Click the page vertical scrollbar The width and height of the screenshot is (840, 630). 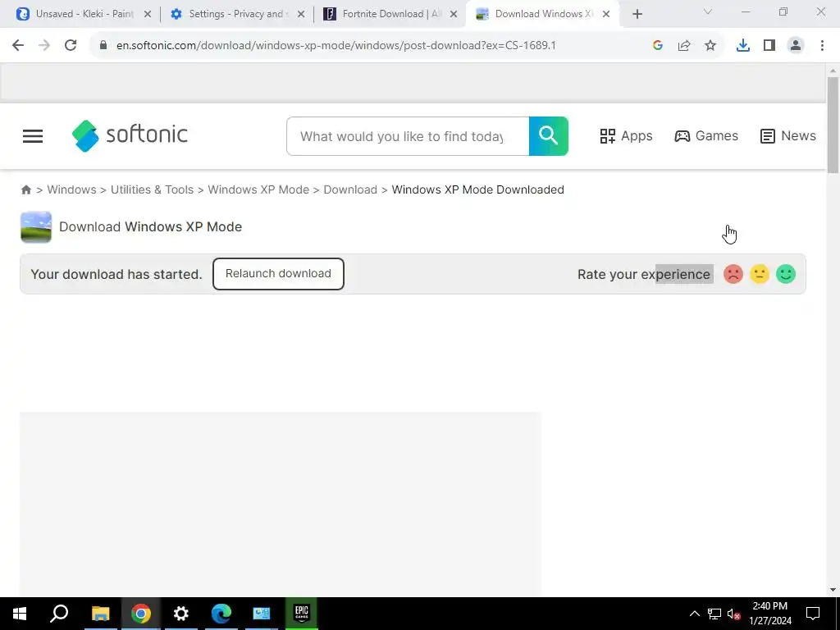click(833, 126)
